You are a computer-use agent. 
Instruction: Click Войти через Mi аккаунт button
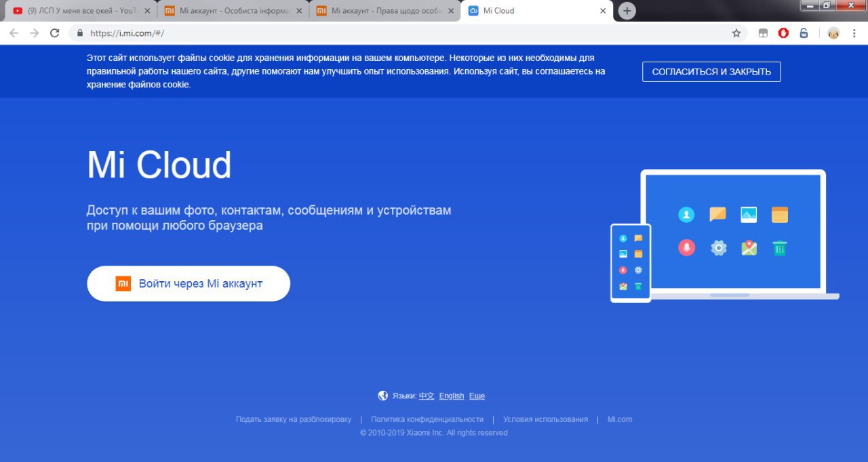coord(189,284)
